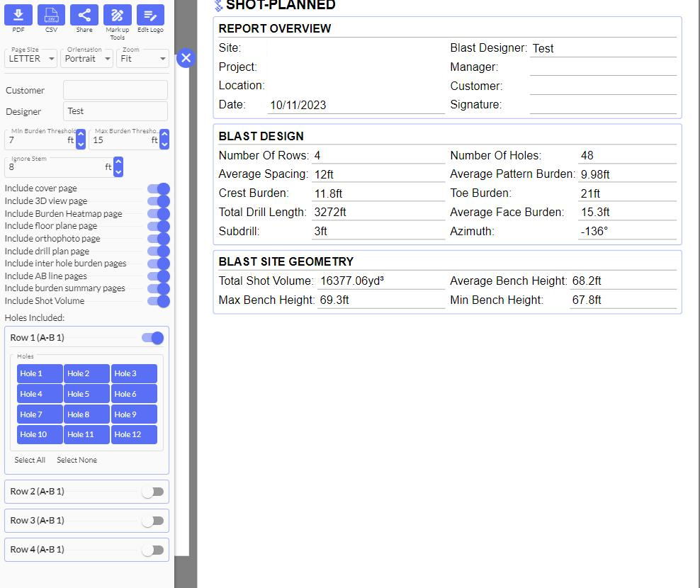Screen dimensions: 700x588
Task: Disable the Include cover page toggle
Action: point(157,188)
